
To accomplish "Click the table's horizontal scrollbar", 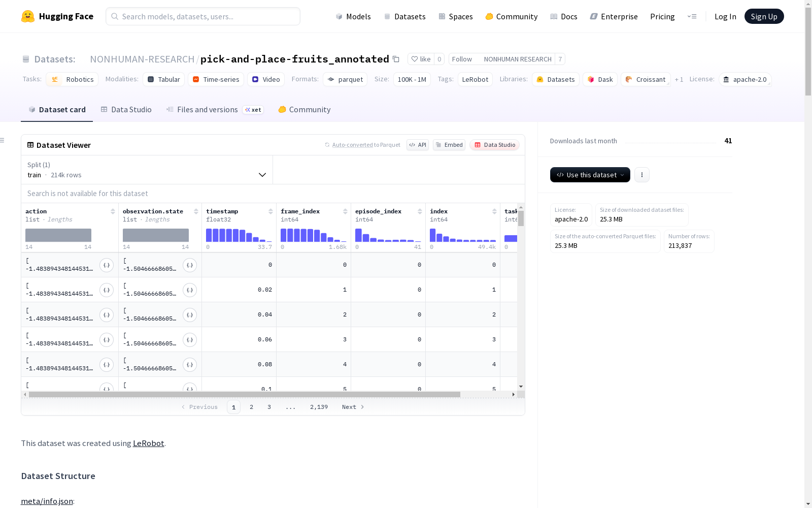I will click(x=245, y=394).
